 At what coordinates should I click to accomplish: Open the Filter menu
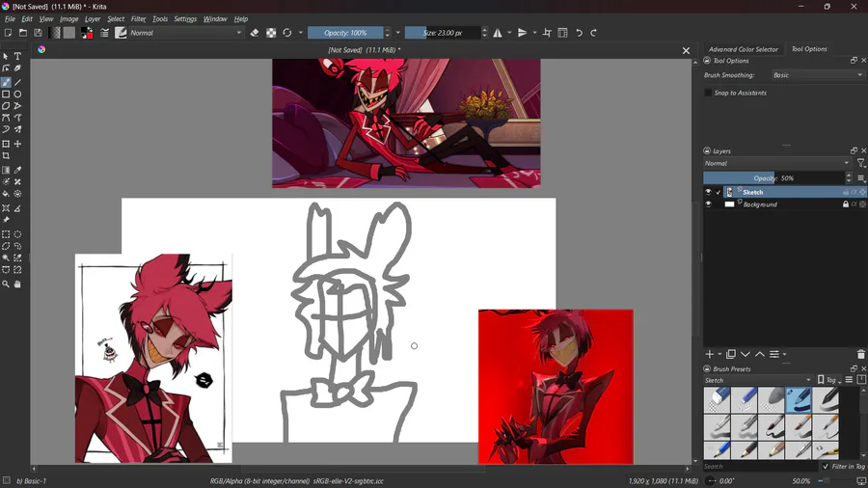(138, 19)
